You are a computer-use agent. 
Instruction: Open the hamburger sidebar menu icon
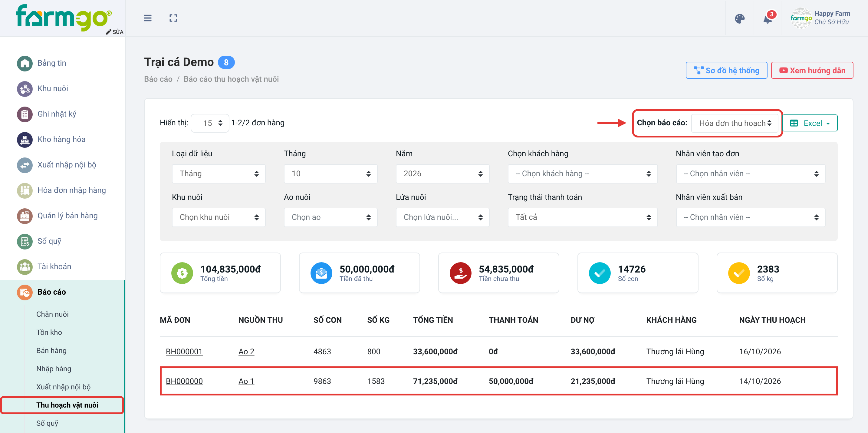coord(148,18)
